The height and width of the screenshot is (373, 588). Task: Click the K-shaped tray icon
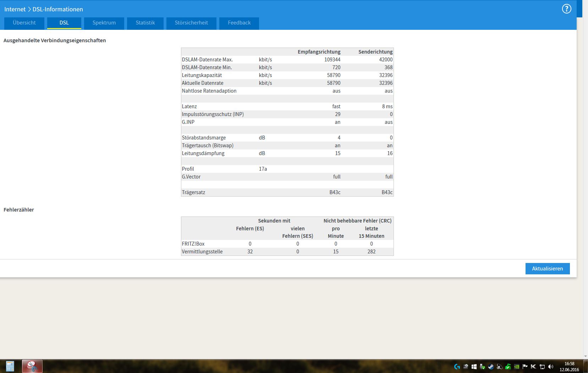534,367
